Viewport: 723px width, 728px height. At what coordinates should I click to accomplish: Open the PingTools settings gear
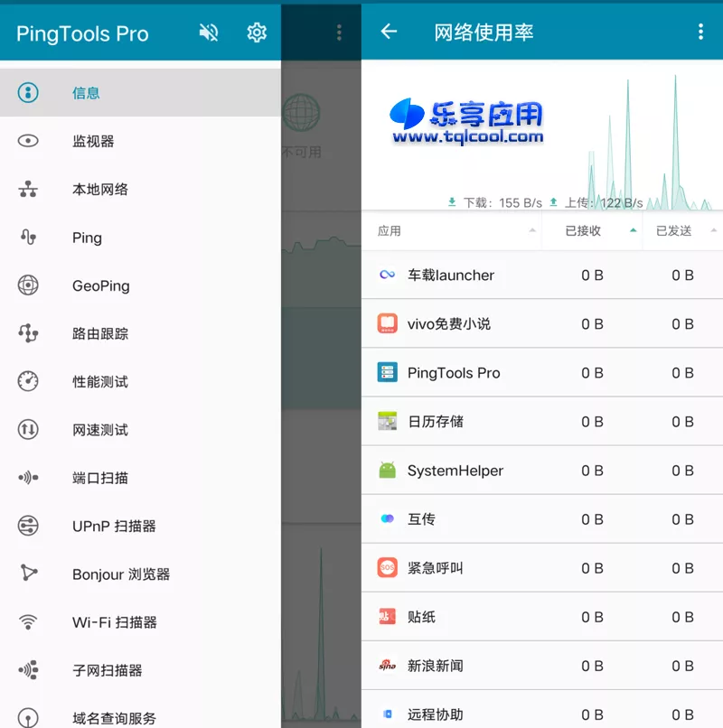(x=257, y=32)
